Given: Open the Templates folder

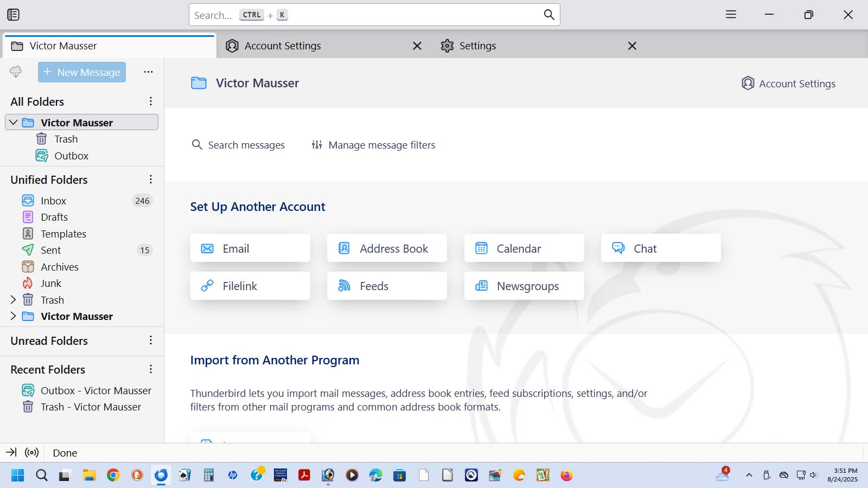Looking at the screenshot, I should point(82,234).
